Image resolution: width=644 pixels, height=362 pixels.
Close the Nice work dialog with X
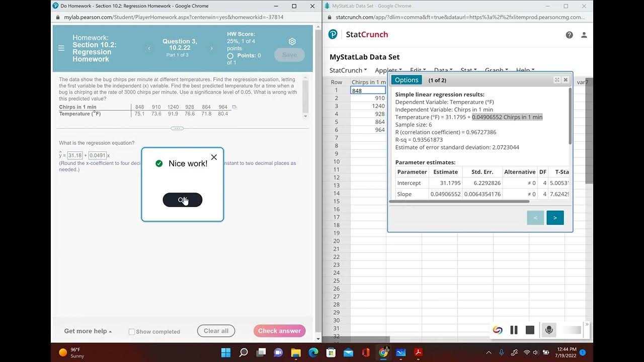[214, 157]
